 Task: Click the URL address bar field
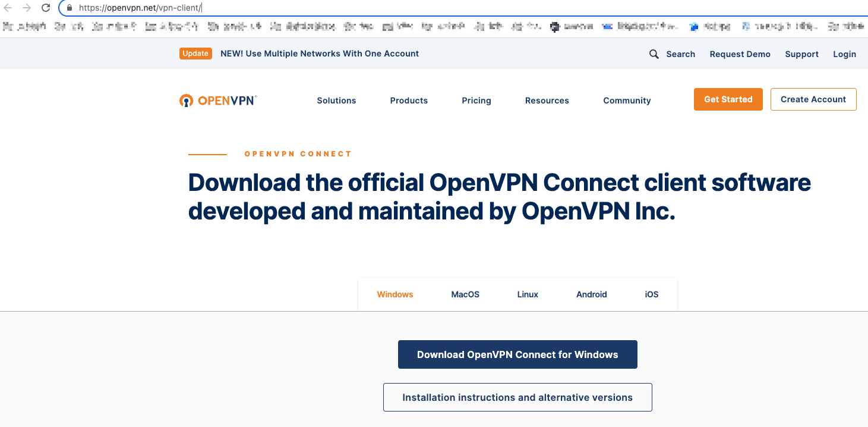(463, 8)
